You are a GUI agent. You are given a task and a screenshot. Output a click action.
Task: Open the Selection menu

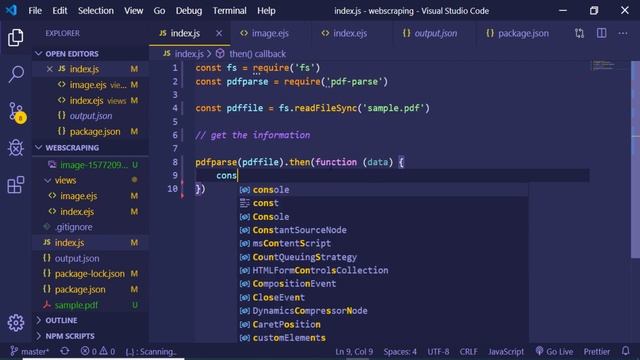point(96,11)
